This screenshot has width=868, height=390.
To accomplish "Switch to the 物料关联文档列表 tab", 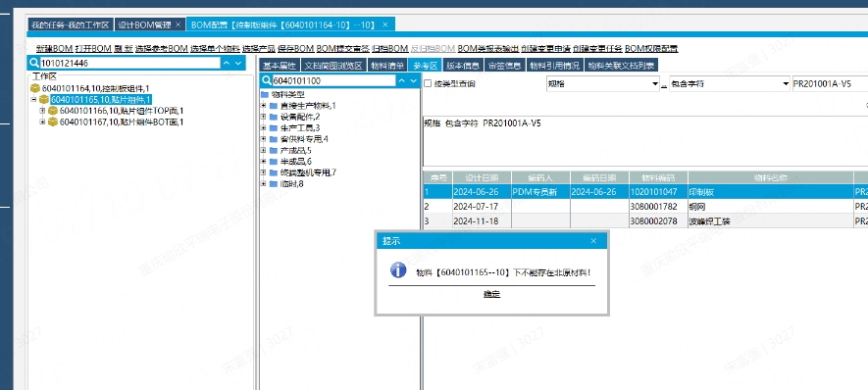I will point(621,66).
